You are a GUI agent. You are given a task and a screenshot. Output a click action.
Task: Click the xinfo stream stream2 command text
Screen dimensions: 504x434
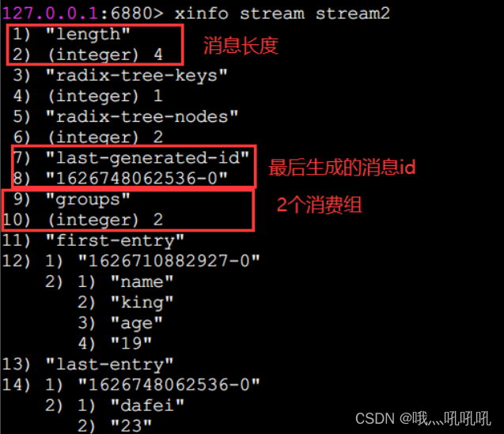282,13
